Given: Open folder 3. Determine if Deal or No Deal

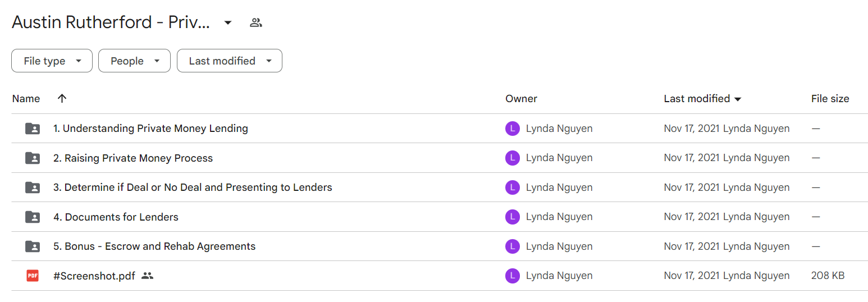Looking at the screenshot, I should (x=193, y=187).
